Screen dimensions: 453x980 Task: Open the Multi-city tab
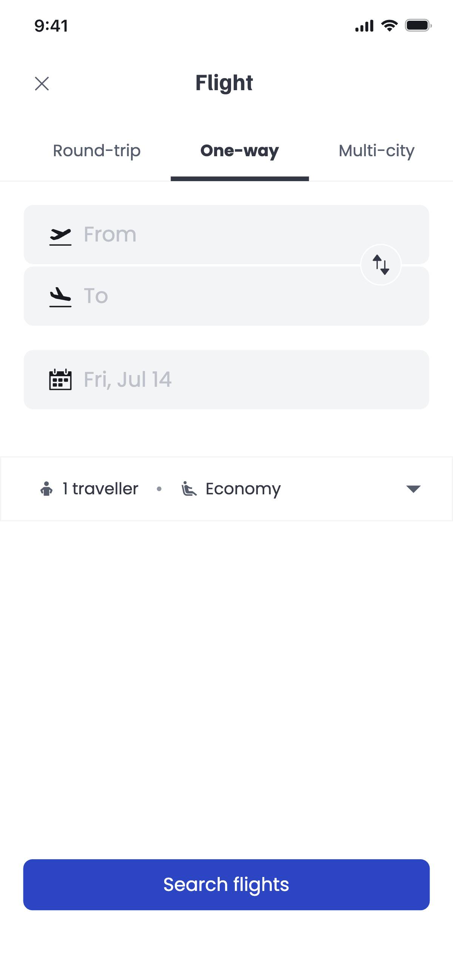coord(376,151)
